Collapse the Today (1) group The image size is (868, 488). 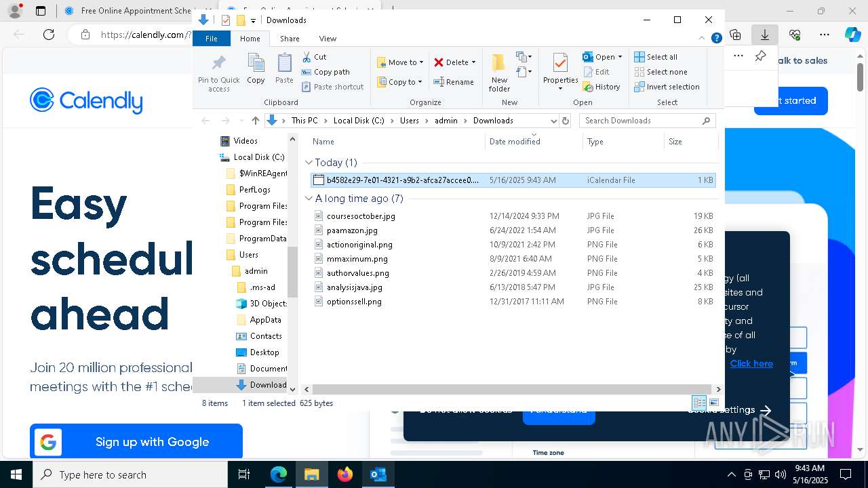(x=309, y=163)
